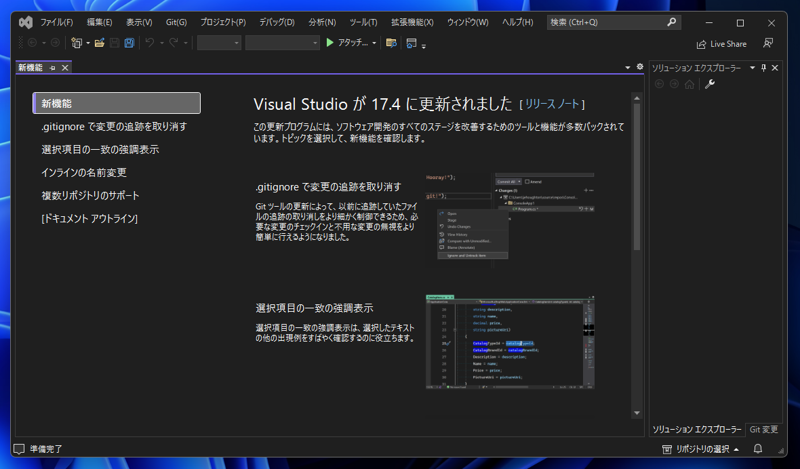Image resolution: width=800 pixels, height=469 pixels.
Task: Switch to the Git 変更 tab
Action: pos(763,430)
